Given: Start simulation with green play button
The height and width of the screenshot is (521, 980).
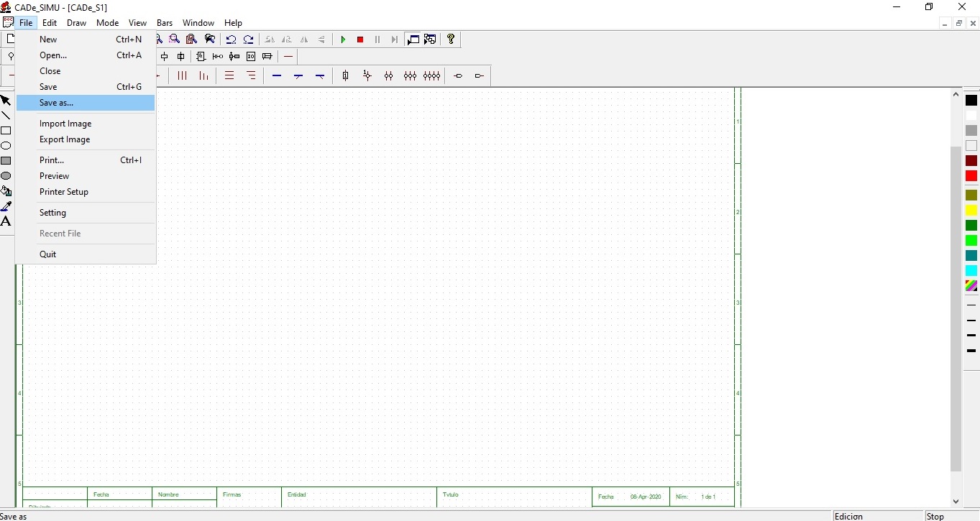Looking at the screenshot, I should [x=343, y=40].
